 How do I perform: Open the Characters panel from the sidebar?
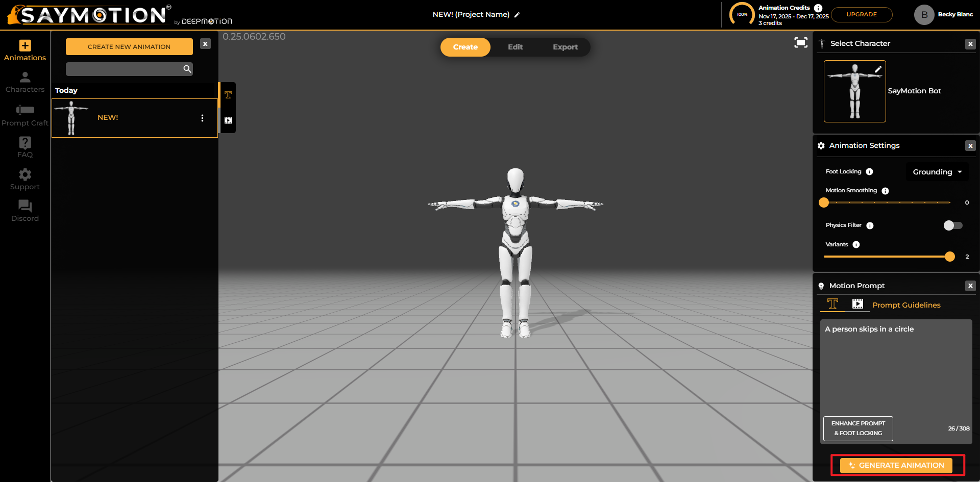[24, 82]
